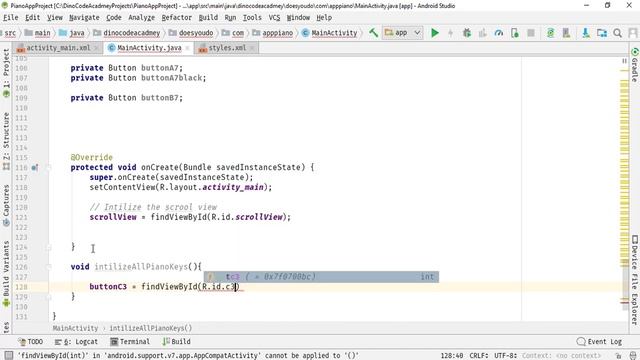Open the Edit menu

click(x=33, y=18)
